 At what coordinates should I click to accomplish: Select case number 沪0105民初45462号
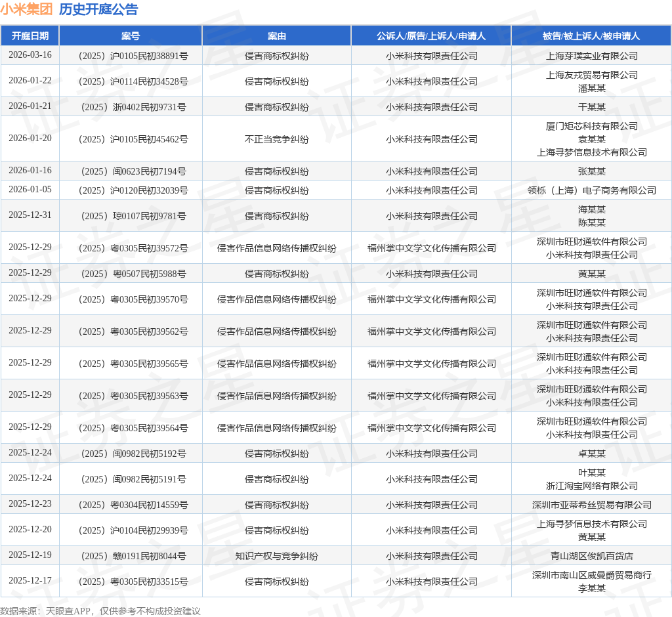tap(133, 139)
